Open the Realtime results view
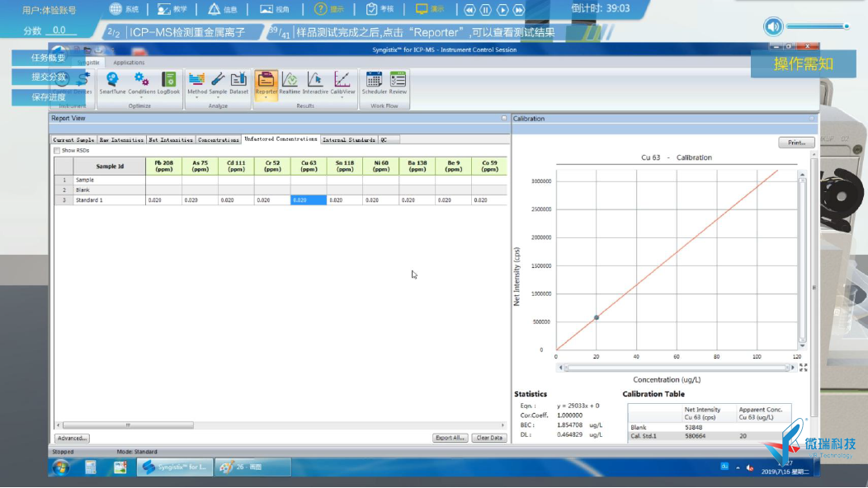 point(290,83)
